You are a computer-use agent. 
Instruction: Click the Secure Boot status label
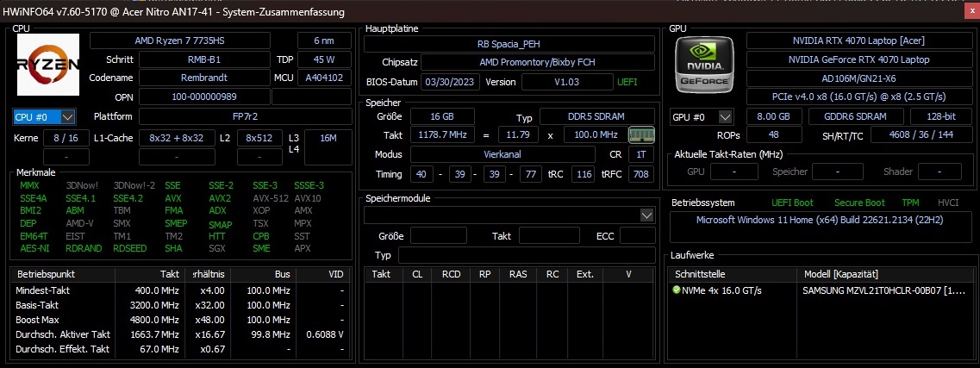pos(859,203)
